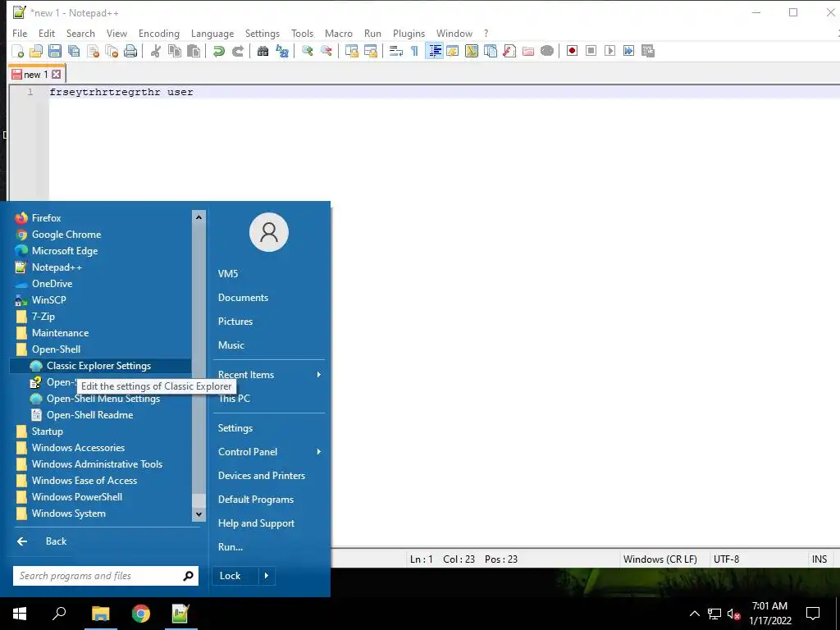Click the Lock button
This screenshot has height=630, width=840.
tap(235, 576)
